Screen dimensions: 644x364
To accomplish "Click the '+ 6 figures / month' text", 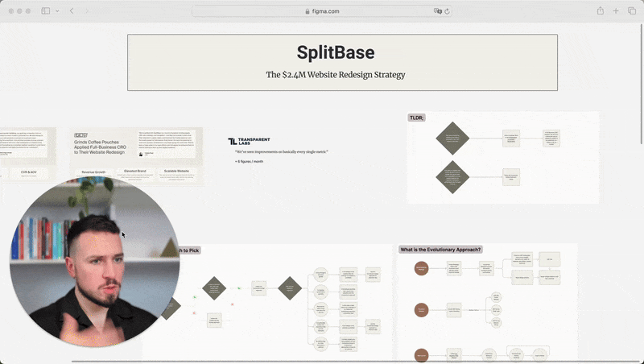I will [249, 161].
